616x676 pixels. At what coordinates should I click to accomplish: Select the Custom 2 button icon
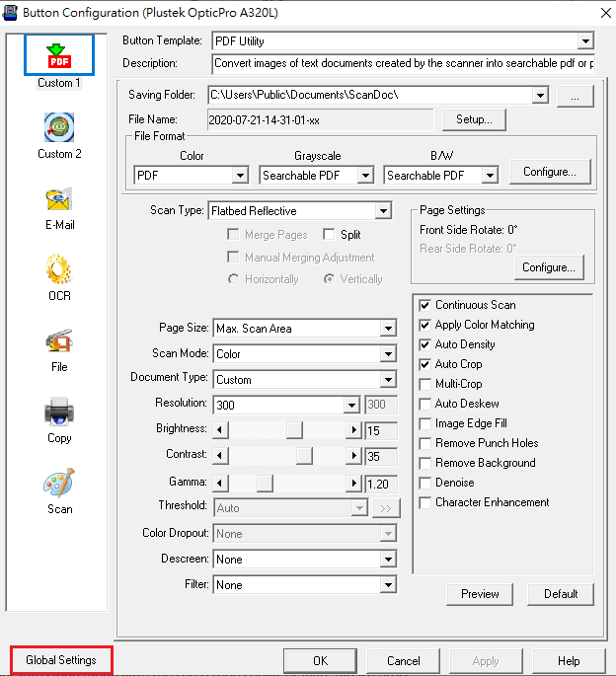click(x=59, y=126)
